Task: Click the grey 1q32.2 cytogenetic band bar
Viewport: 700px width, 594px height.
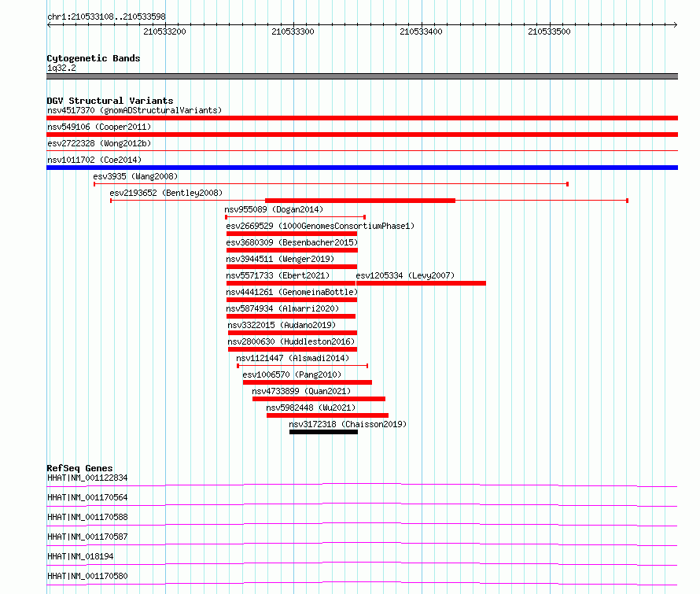Action: [362, 76]
